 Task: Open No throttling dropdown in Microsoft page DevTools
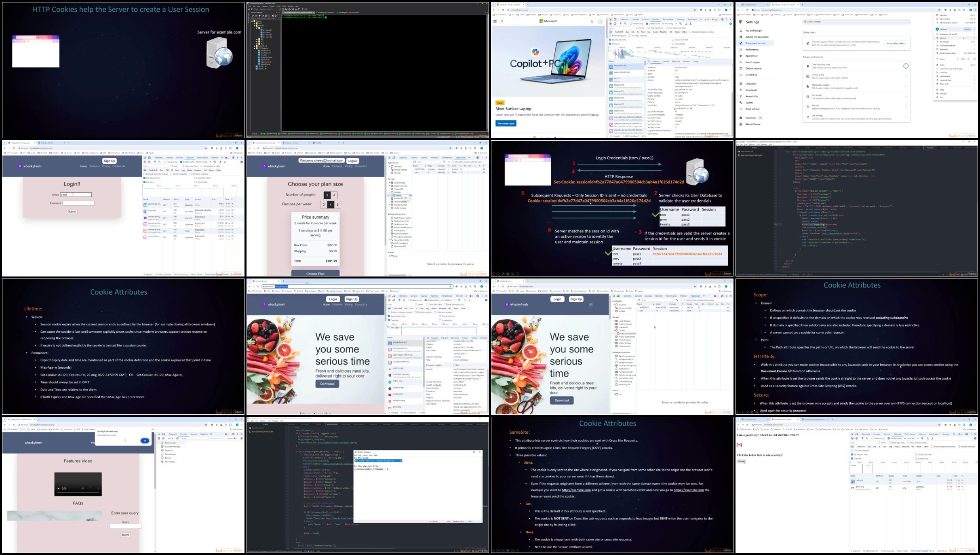click(x=669, y=24)
